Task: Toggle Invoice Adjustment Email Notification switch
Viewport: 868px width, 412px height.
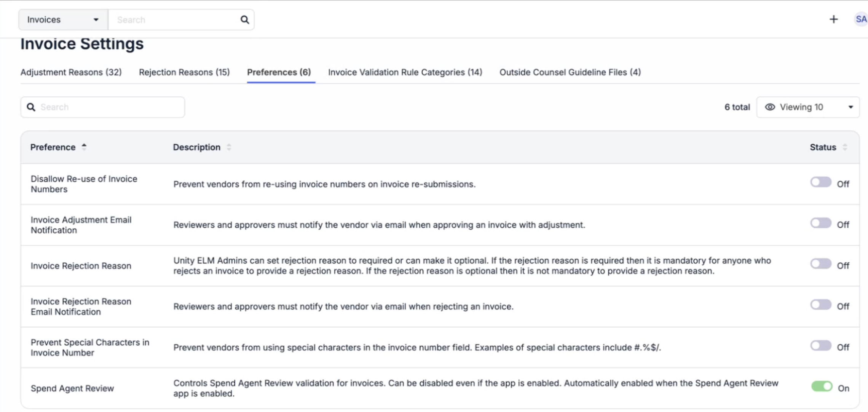Action: pos(821,223)
